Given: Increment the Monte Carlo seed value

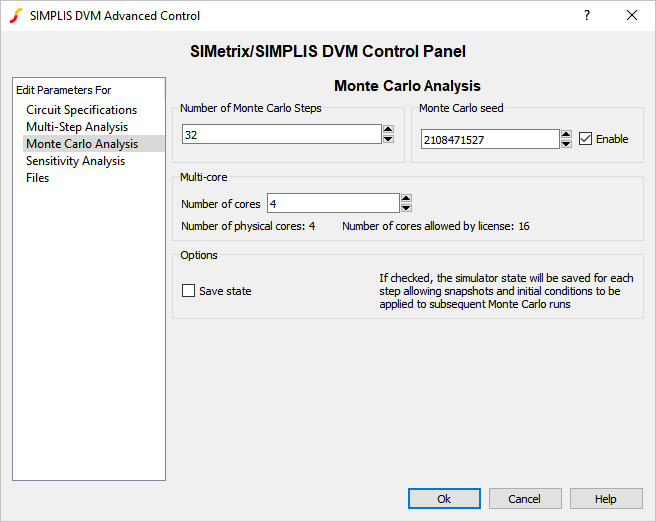Looking at the screenshot, I should 566,134.
